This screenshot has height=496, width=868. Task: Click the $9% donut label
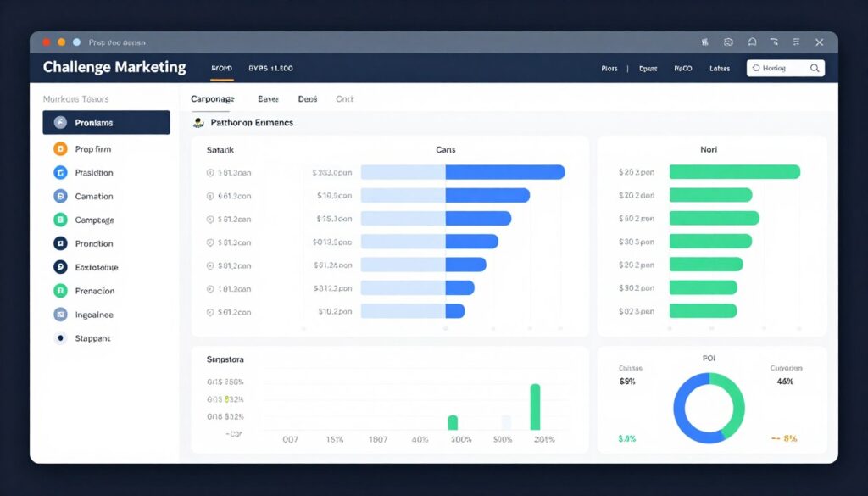[x=627, y=382]
